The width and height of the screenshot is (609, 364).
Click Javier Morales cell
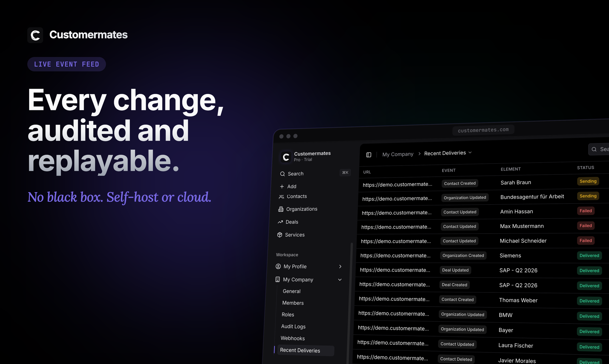coord(517,361)
